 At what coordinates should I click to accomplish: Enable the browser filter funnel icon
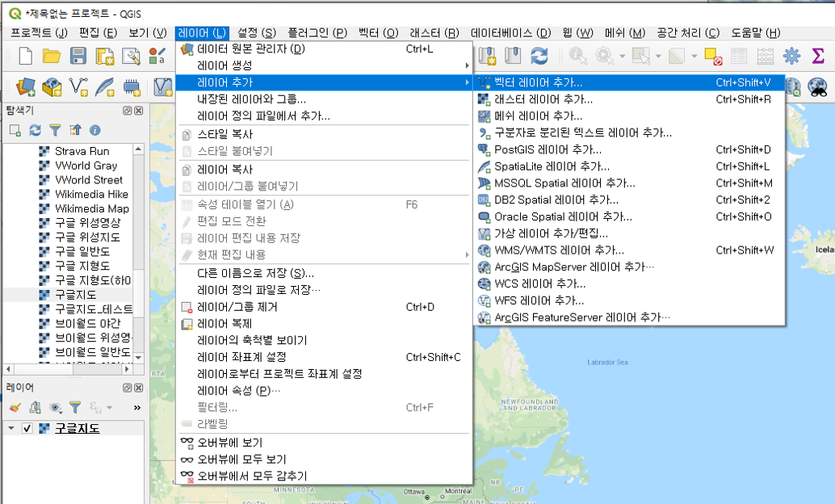[x=56, y=130]
